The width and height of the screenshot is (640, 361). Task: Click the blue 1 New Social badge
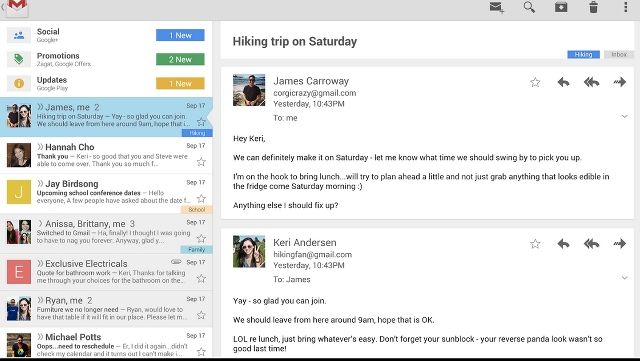[180, 35]
